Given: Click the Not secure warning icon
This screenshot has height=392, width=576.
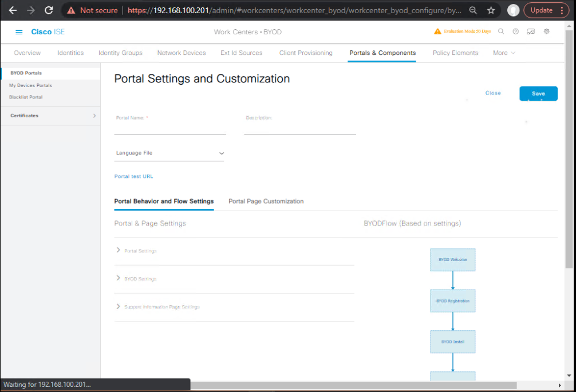Looking at the screenshot, I should click(x=71, y=10).
